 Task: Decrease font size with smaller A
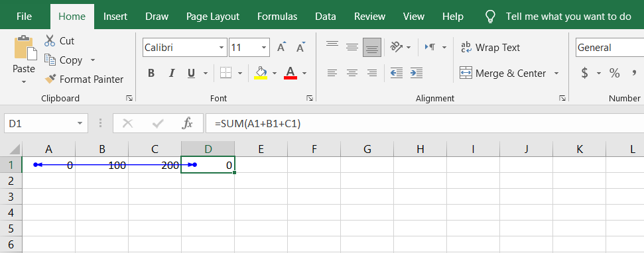click(301, 47)
